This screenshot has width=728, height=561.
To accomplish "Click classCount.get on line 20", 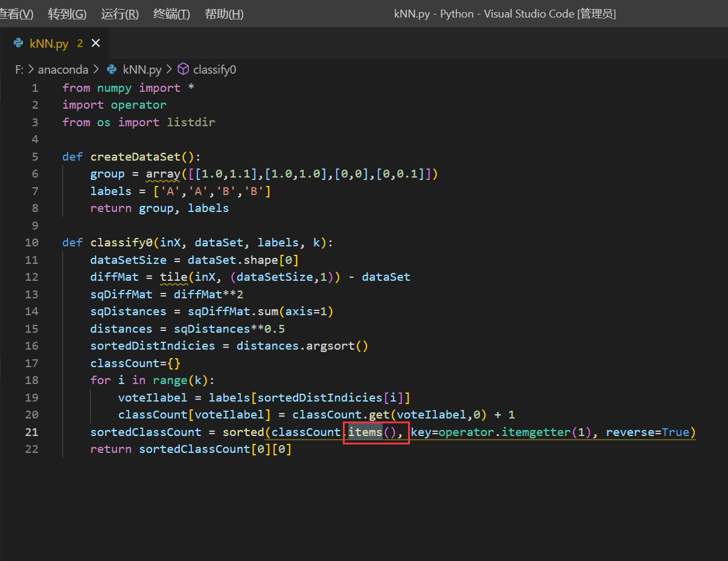I will 341,415.
